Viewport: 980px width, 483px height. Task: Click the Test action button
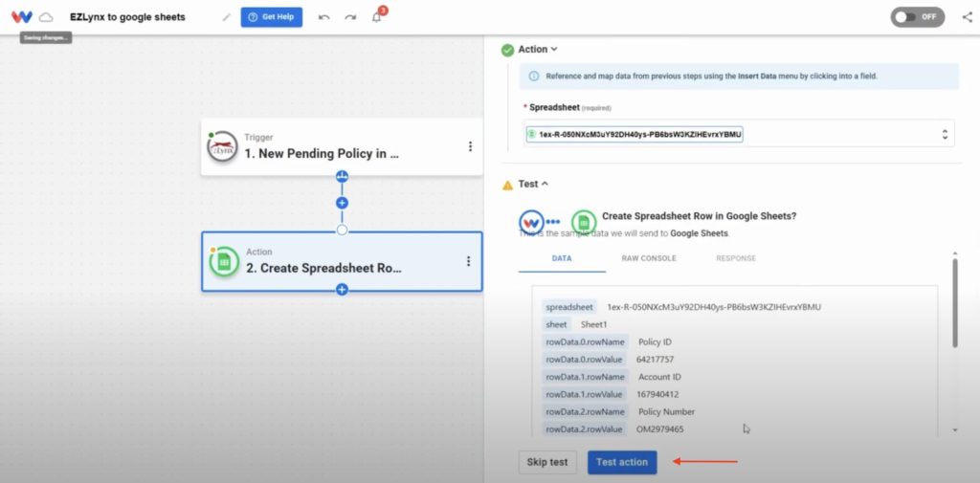pos(622,462)
